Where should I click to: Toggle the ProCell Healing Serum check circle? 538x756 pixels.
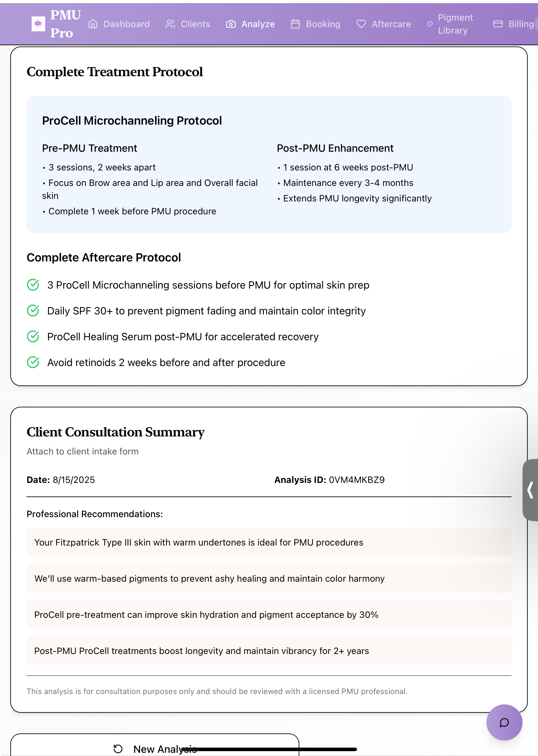[33, 337]
